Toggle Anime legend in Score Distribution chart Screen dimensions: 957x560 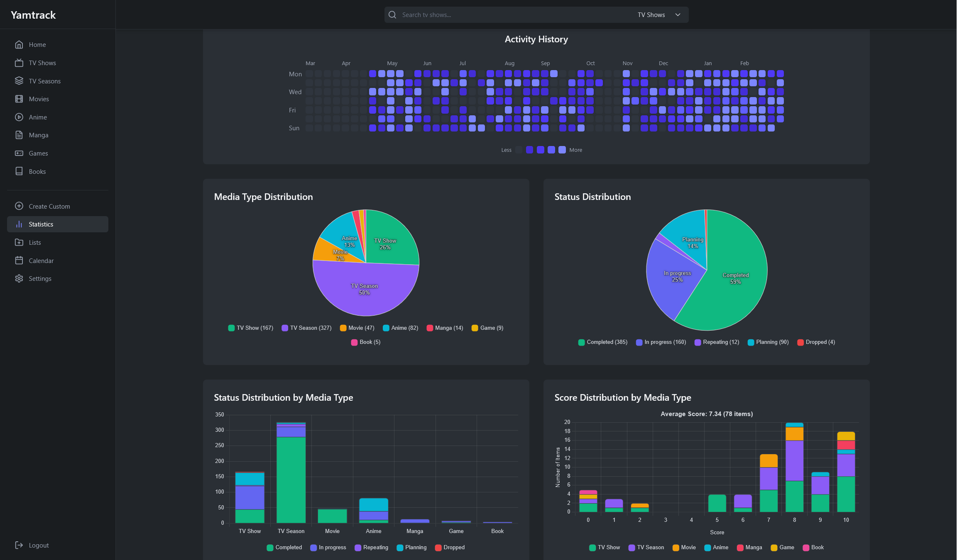(716, 548)
